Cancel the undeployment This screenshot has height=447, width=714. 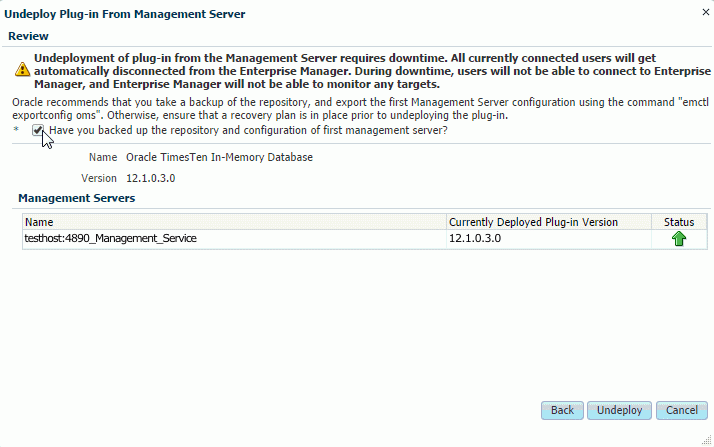pyautogui.click(x=681, y=410)
